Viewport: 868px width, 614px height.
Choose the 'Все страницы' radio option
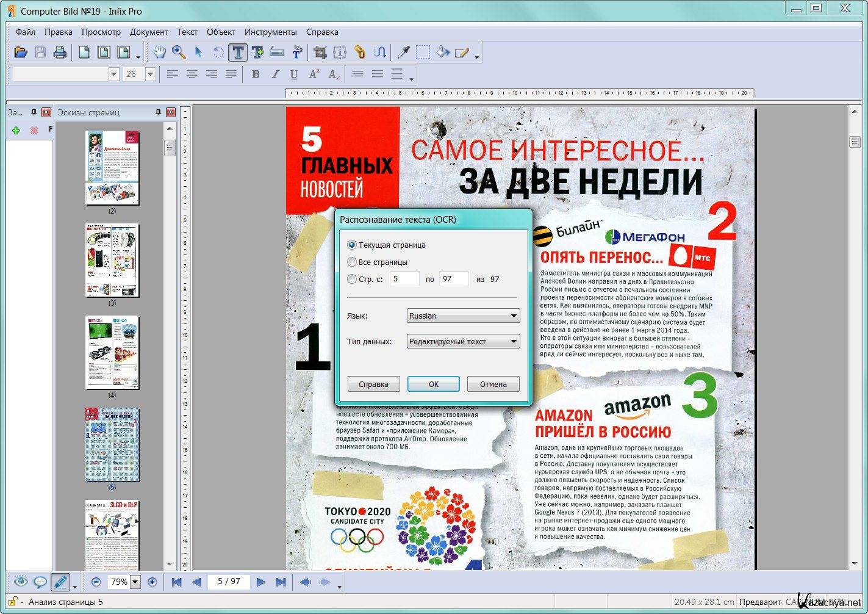(x=352, y=262)
